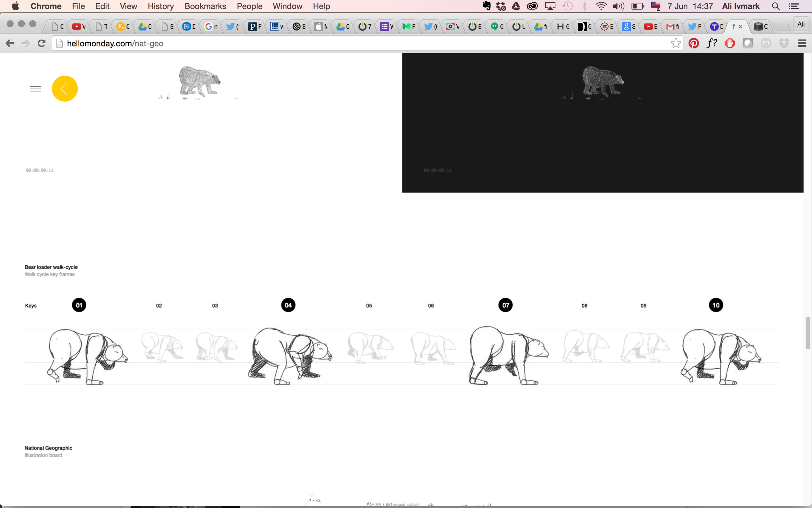The height and width of the screenshot is (508, 812).
Task: Click the "National Geographic" heading text
Action: 48,448
